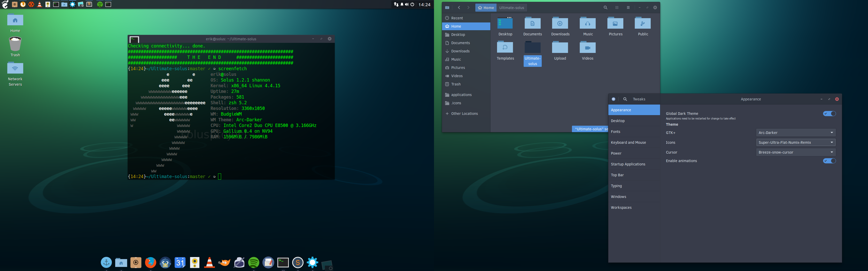Open Sublime Text from the top panel

point(89,4)
